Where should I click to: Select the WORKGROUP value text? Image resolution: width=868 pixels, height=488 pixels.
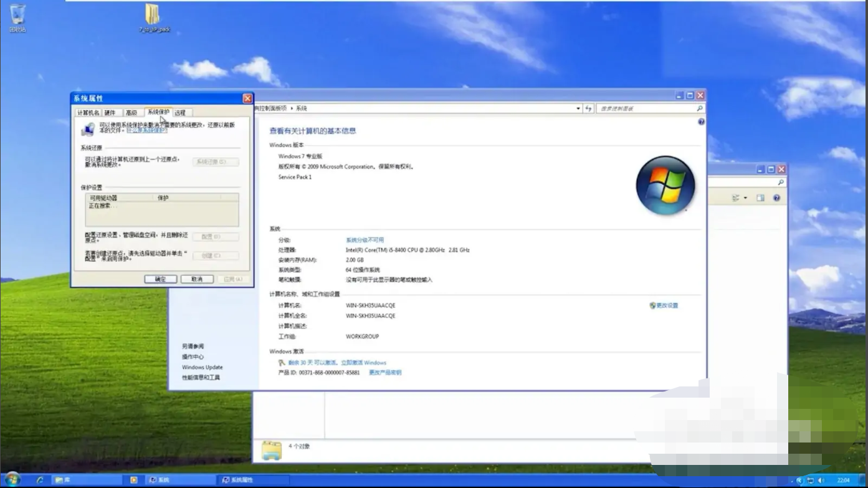363,337
